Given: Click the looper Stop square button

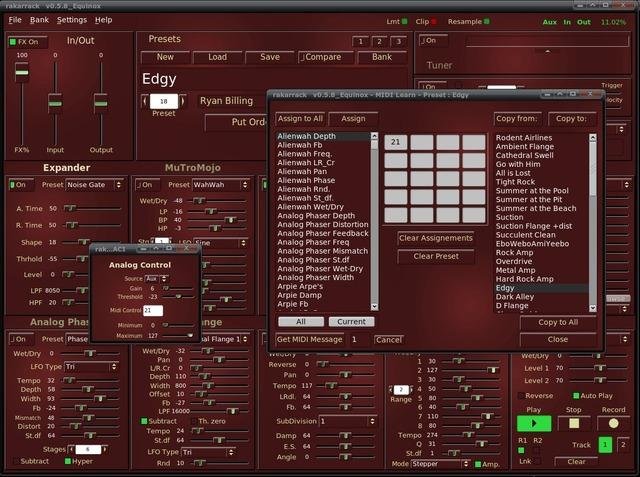Looking at the screenshot, I should coord(574,424).
